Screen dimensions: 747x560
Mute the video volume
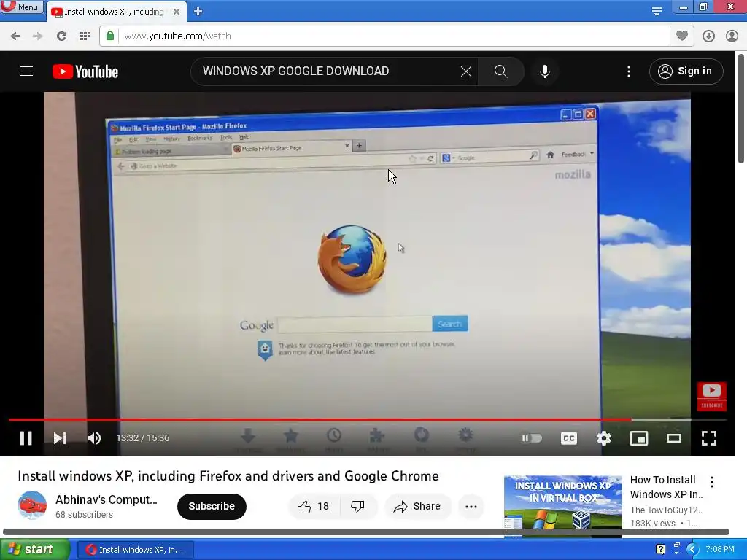click(94, 438)
